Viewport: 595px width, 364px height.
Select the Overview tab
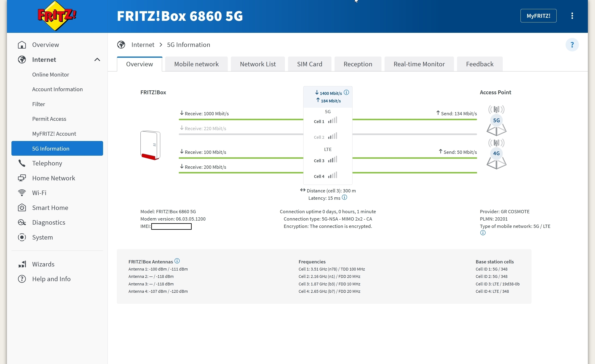140,64
